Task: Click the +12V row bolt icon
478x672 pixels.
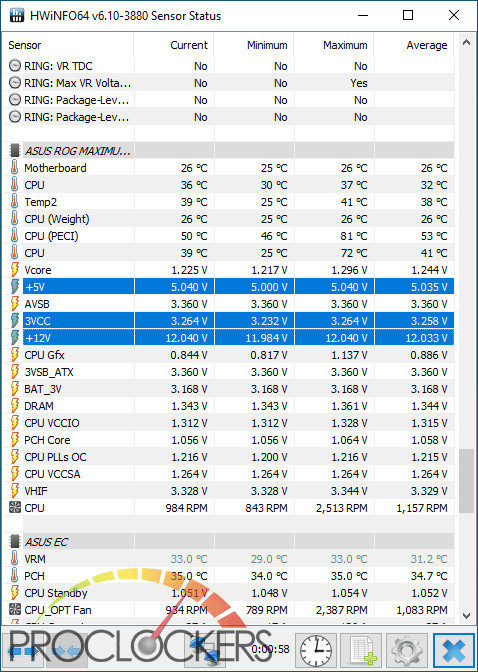Action: (15, 338)
